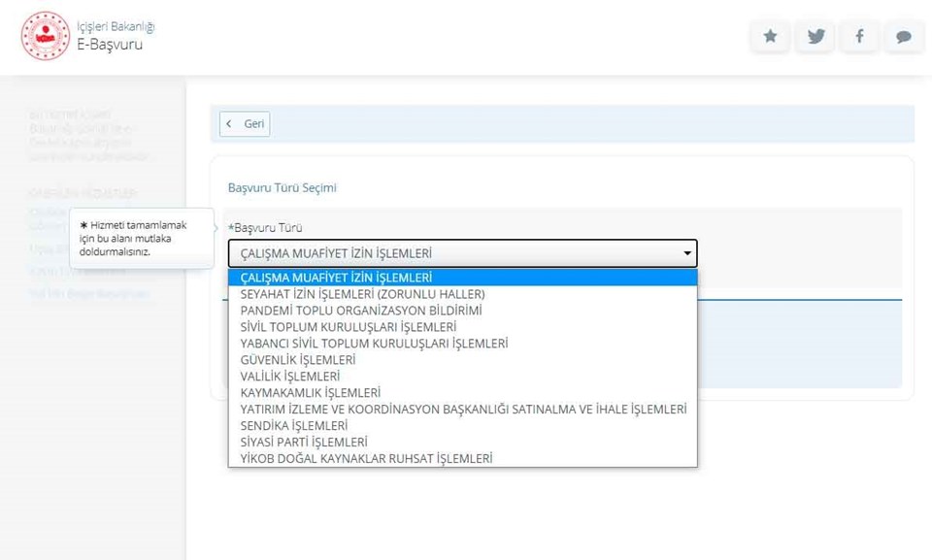Screen dimensions: 932x560
Task: Pick YİKOB DOĞAL KAYNAKLAR RUHSAT İŞLEMLERİ
Action: 366,459
